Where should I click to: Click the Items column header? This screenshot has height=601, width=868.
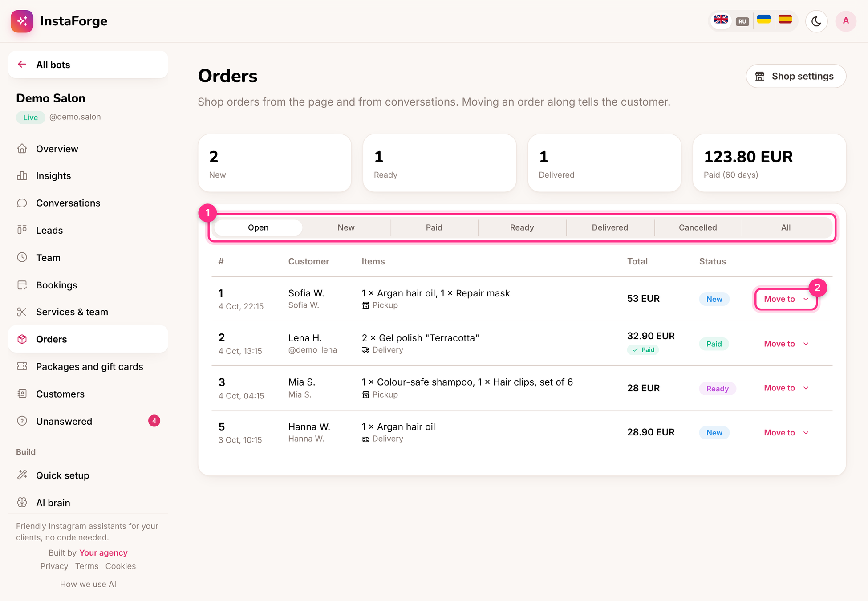pos(373,262)
